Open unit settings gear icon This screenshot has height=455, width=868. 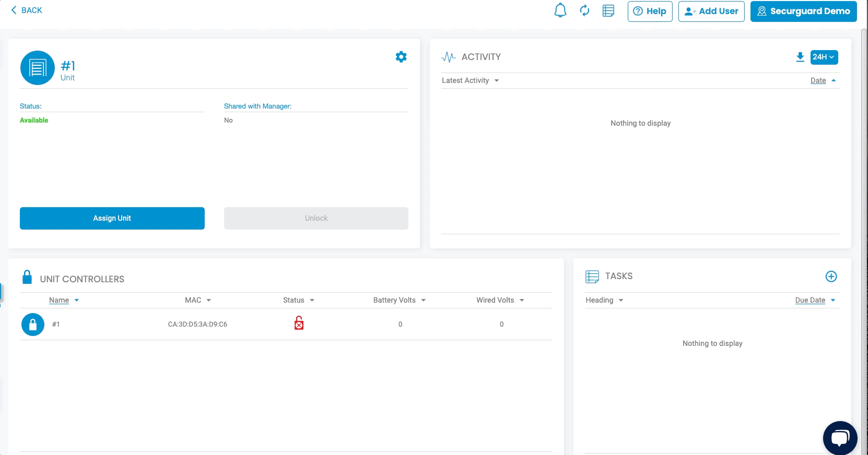(x=401, y=57)
